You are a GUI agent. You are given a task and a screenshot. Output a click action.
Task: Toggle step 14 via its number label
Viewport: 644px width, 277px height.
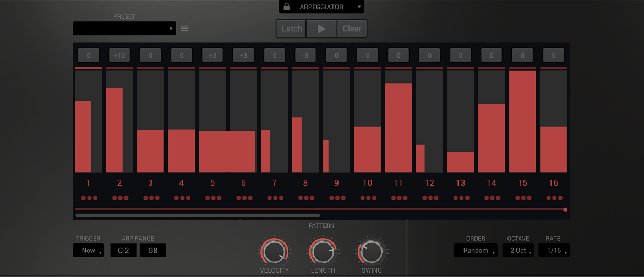tap(492, 183)
